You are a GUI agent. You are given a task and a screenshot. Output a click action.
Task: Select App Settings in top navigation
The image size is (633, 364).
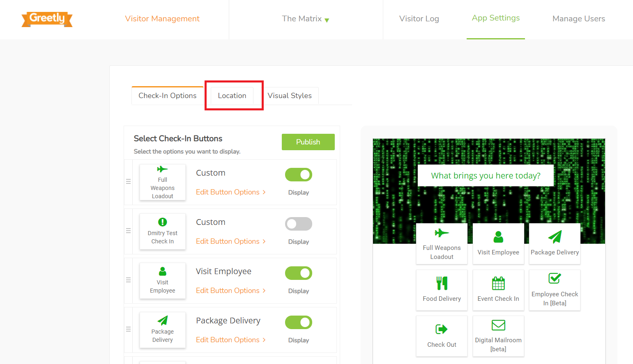496,18
